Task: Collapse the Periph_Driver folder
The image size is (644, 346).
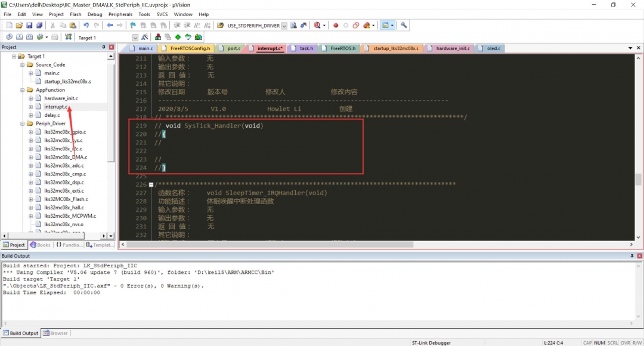Action: pos(23,123)
